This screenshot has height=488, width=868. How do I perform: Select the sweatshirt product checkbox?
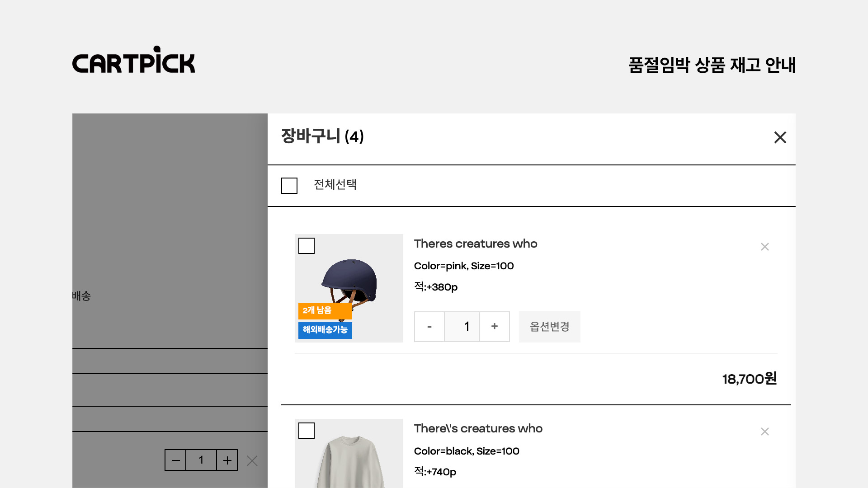(x=307, y=431)
